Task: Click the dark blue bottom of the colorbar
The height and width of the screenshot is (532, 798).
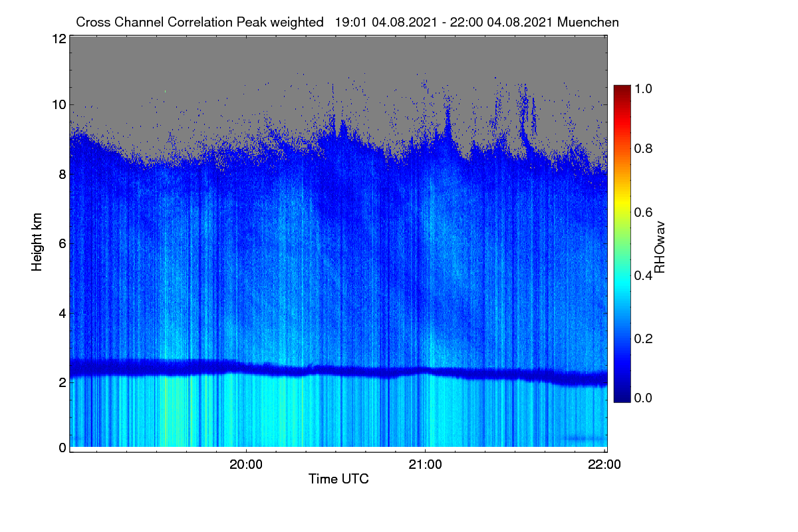Action: (x=622, y=396)
